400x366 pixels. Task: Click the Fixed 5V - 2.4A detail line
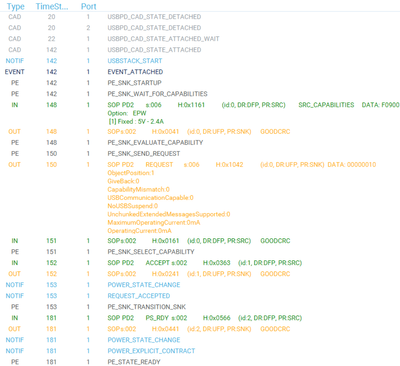click(136, 121)
